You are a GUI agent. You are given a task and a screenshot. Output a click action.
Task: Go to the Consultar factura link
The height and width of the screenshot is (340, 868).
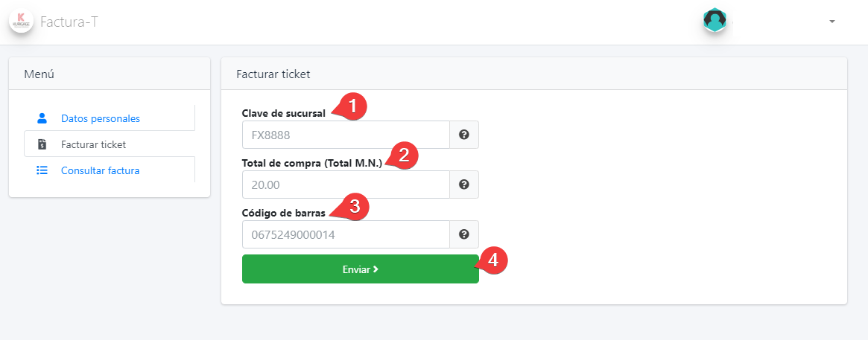pyautogui.click(x=100, y=170)
